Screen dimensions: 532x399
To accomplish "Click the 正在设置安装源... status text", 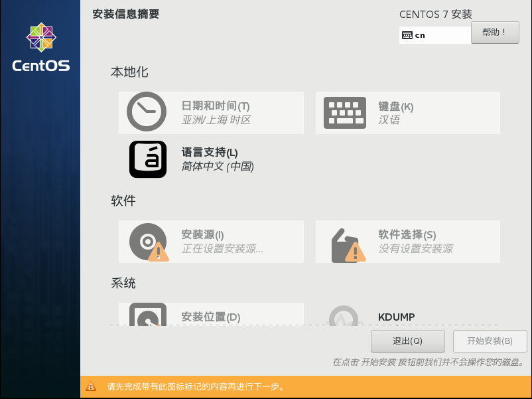I will pos(222,248).
